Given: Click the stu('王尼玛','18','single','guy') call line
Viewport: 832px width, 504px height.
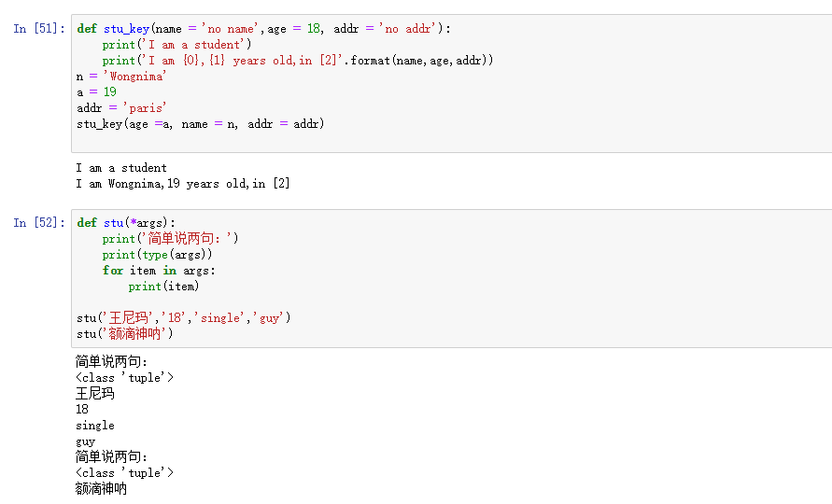Looking at the screenshot, I should pyautogui.click(x=183, y=318).
